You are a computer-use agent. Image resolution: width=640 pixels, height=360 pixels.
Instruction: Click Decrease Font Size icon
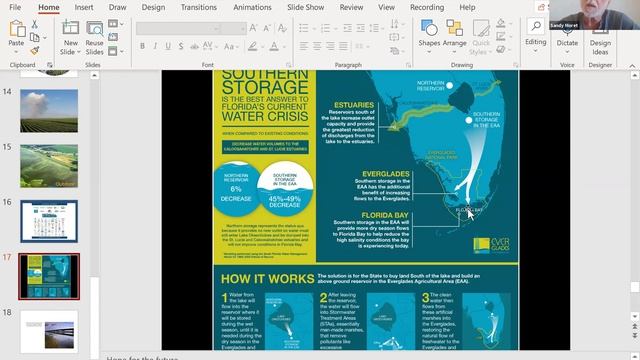coord(267,28)
